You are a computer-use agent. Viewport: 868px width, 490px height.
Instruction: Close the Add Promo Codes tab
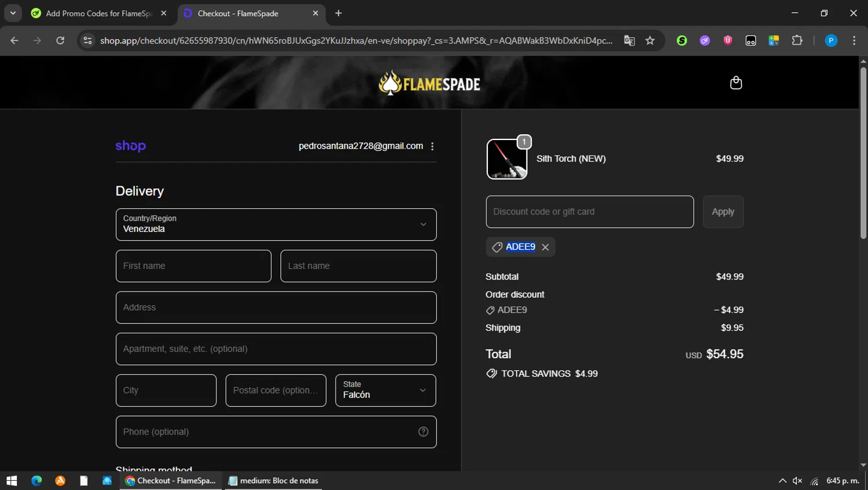[164, 13]
